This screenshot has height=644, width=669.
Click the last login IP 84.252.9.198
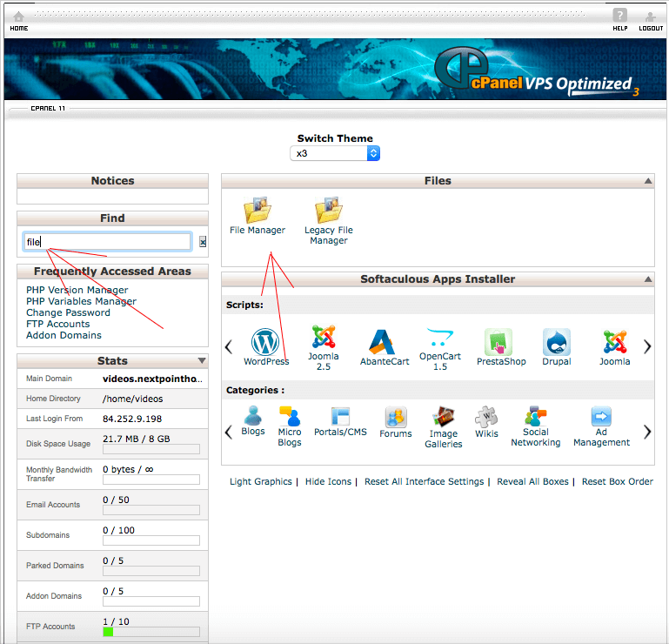[x=132, y=419]
